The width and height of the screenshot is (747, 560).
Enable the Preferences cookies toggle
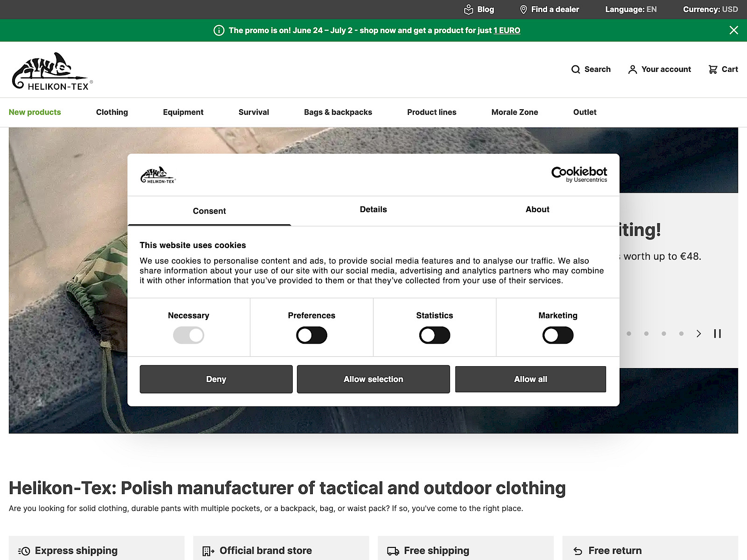point(311,335)
